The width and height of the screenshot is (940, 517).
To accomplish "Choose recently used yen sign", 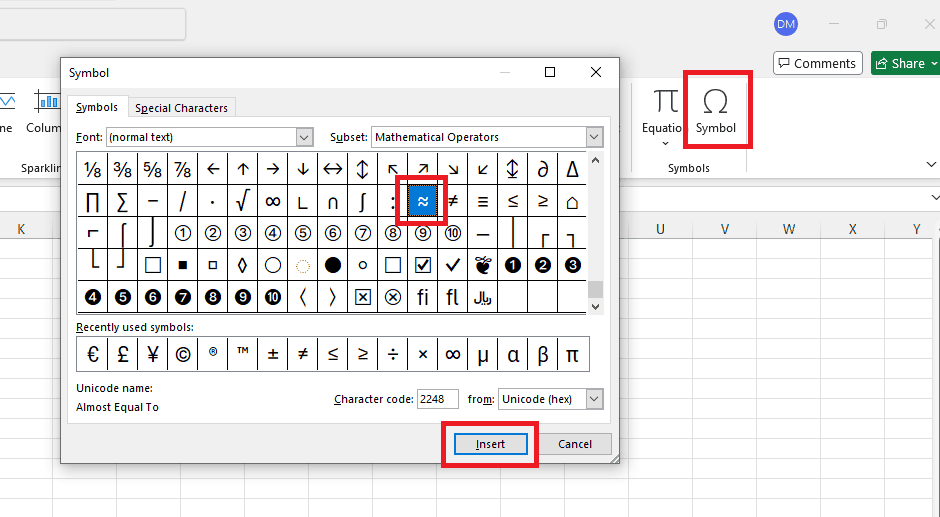I will pyautogui.click(x=152, y=354).
